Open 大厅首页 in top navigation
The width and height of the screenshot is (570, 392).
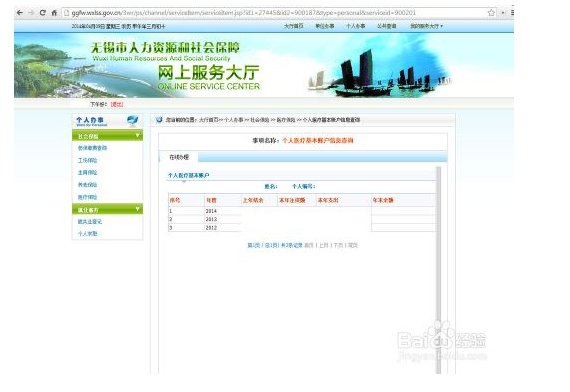pyautogui.click(x=294, y=26)
